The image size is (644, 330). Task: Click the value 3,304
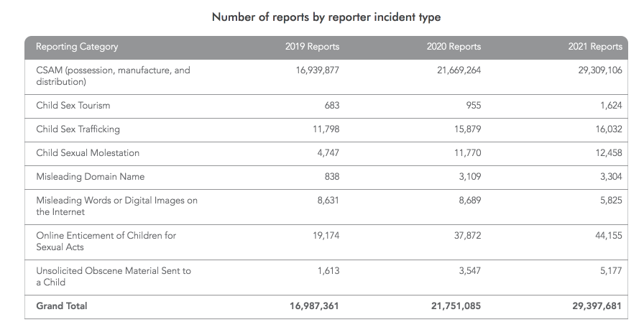(x=611, y=177)
